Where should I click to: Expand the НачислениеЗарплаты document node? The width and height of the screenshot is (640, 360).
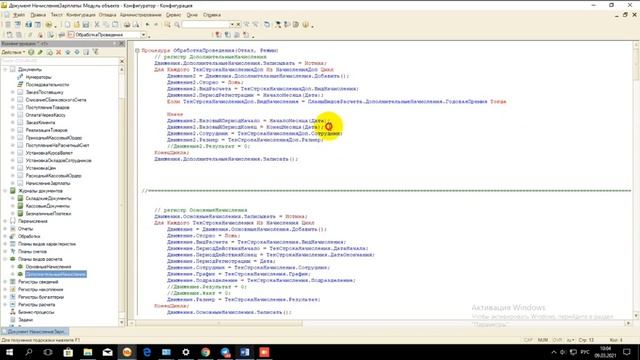[x=13, y=183]
